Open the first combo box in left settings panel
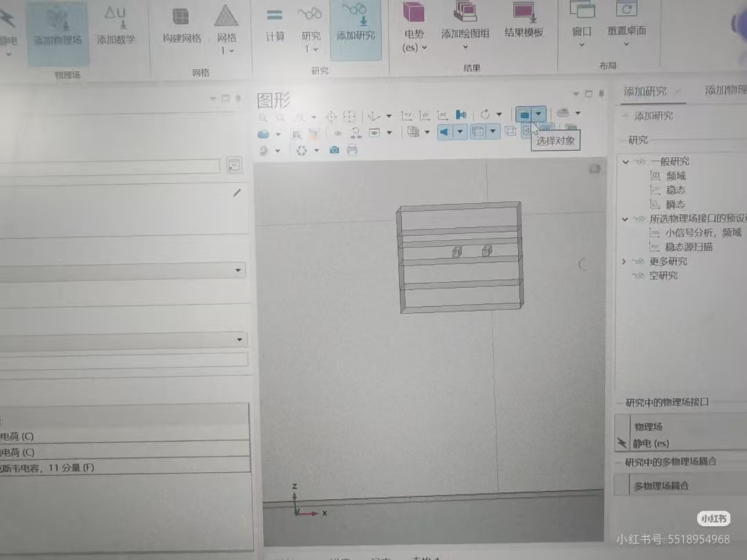747x560 pixels. pos(122,270)
